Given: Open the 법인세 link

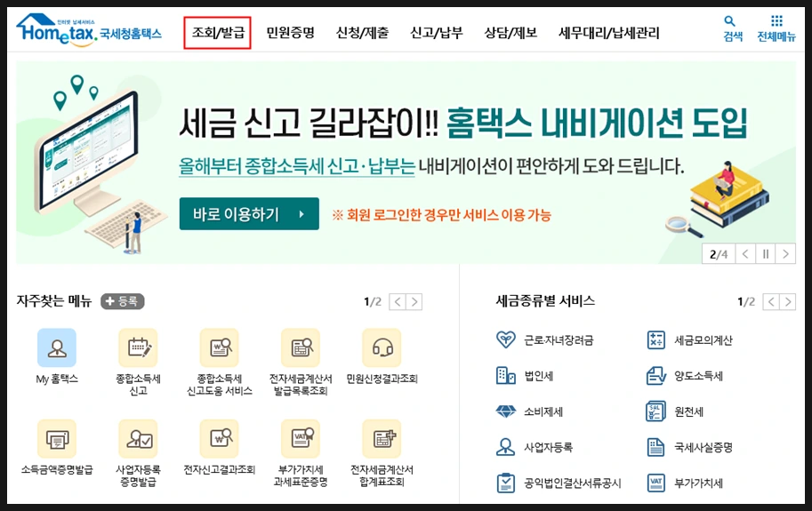Looking at the screenshot, I should 539,376.
